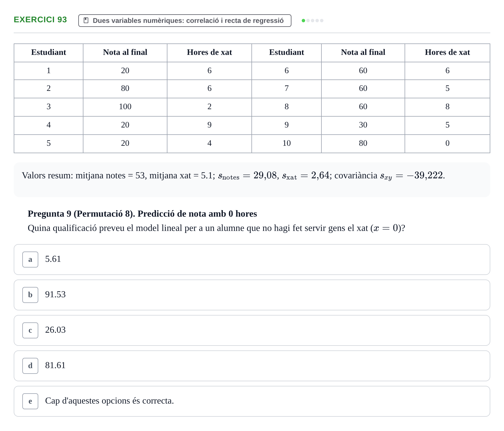Screen dimensions: 504x431
Task: Click student 4's xat hours value of 9
Action: coord(209,125)
